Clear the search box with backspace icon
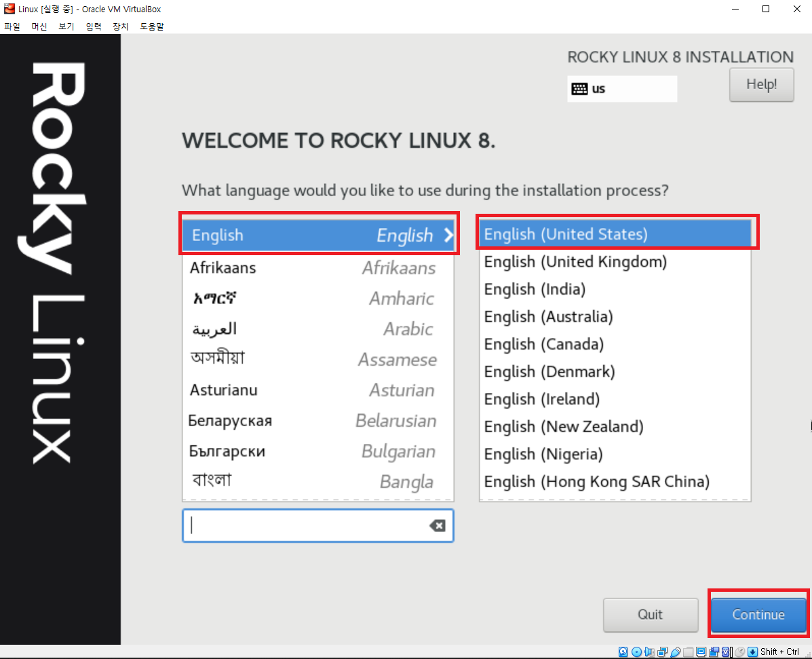 437,526
